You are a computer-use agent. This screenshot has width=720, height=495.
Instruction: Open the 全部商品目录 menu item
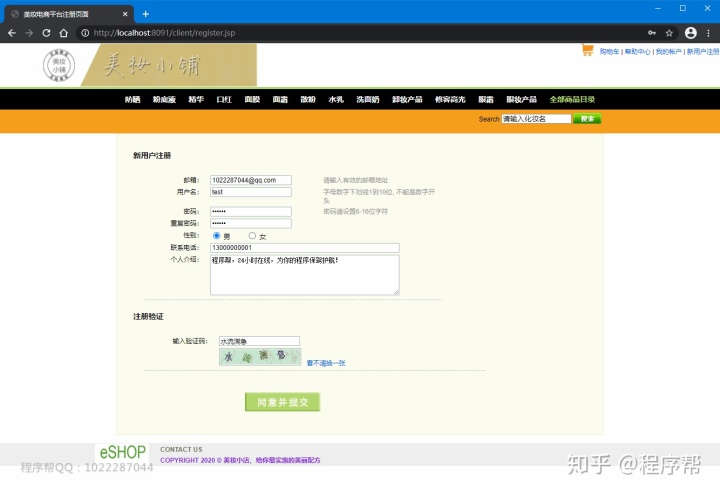click(x=572, y=99)
